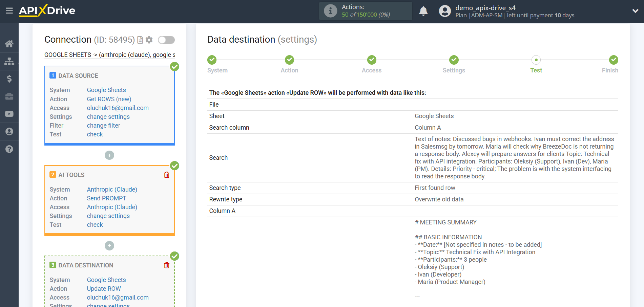Viewport: 644px width, 307px height.
Task: Click Data Source Google Sheets link
Action: point(106,90)
